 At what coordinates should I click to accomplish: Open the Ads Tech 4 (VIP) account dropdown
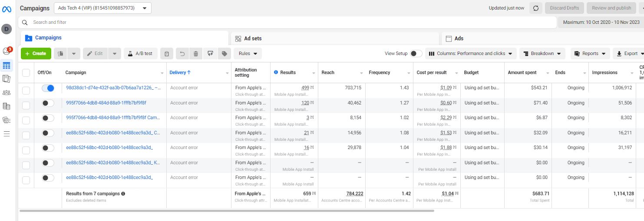point(102,8)
